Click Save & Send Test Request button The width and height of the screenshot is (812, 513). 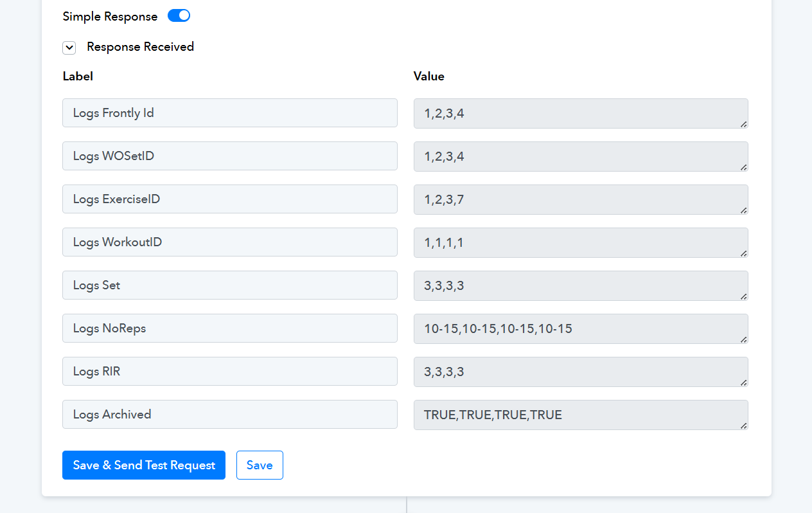click(x=144, y=465)
